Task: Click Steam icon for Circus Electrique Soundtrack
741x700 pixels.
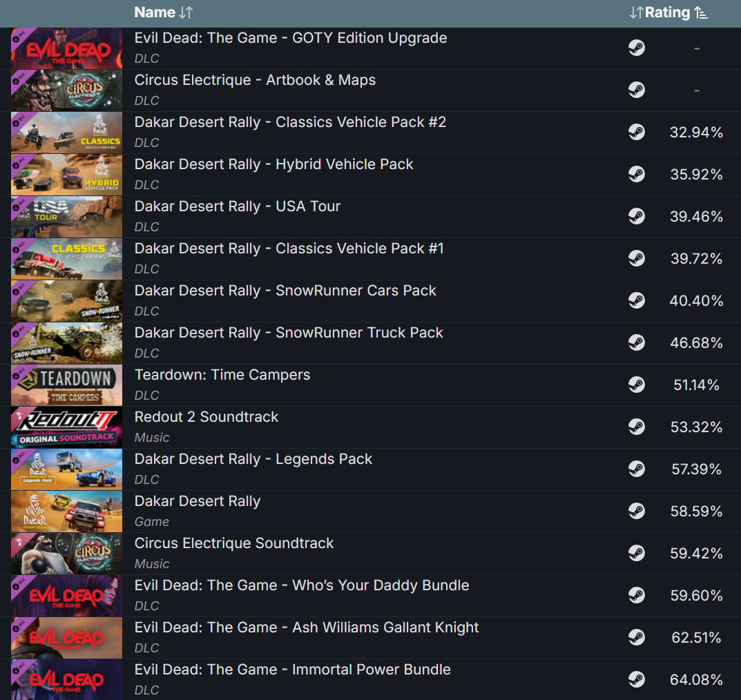Action: coord(637,553)
